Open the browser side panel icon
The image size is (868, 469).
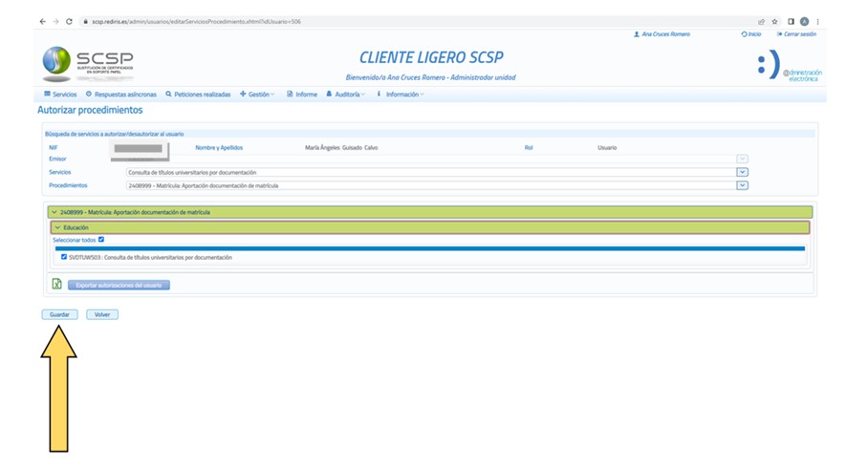(792, 22)
